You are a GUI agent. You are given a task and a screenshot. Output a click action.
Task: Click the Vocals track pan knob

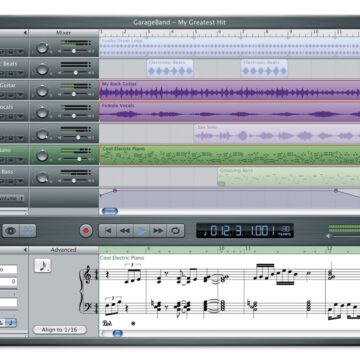pyautogui.click(x=42, y=112)
